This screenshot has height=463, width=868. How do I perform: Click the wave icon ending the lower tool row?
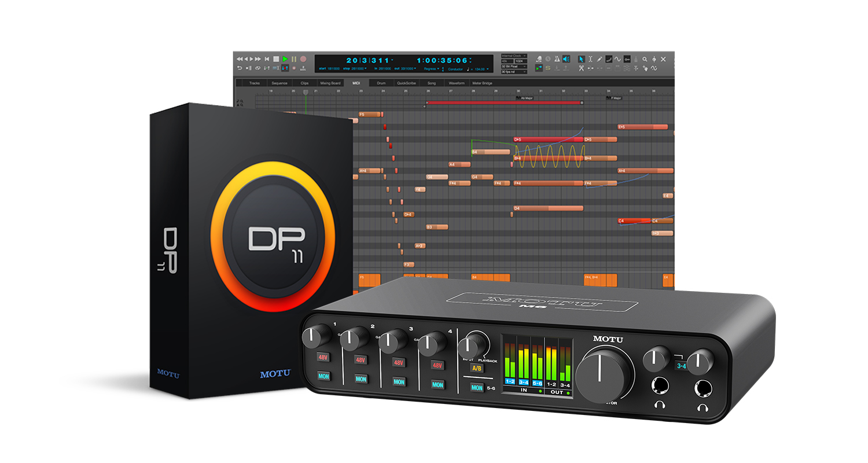point(654,68)
